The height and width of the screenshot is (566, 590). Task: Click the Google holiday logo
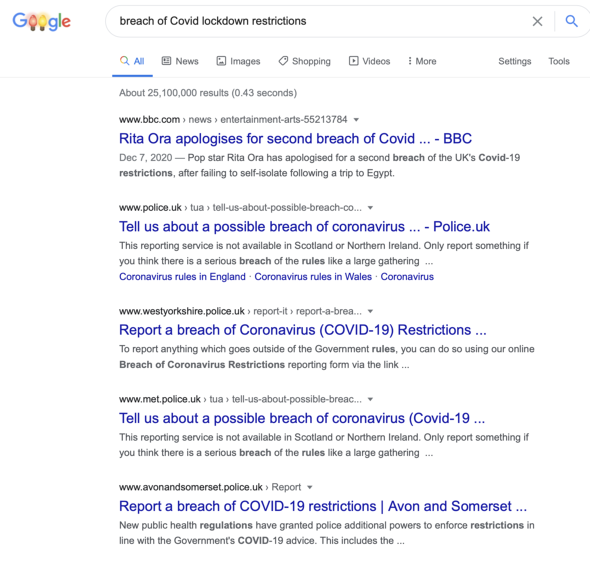41,21
